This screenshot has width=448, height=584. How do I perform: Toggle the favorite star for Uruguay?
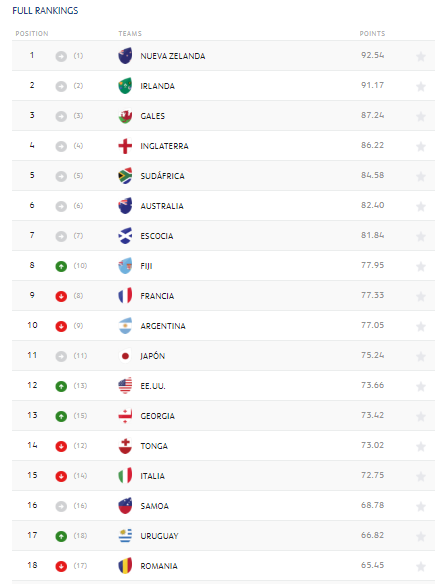click(x=421, y=536)
